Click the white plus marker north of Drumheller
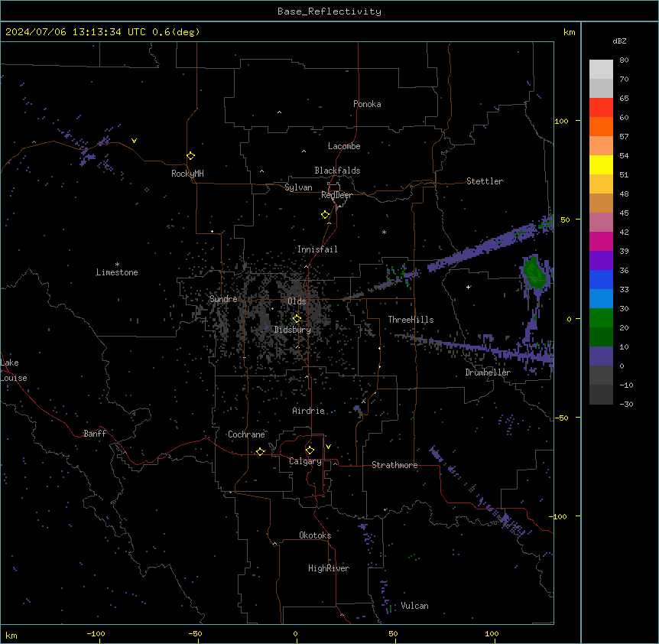 tap(468, 287)
